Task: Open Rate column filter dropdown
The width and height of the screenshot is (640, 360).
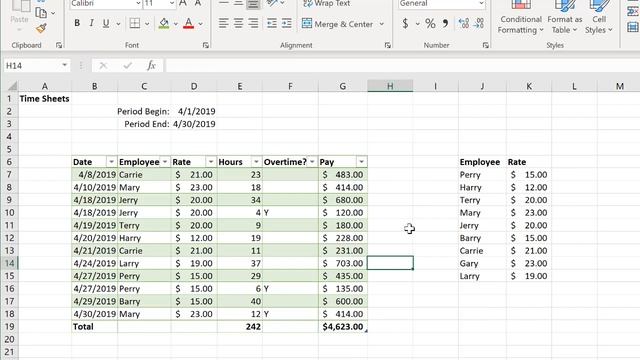Action: coord(211,162)
